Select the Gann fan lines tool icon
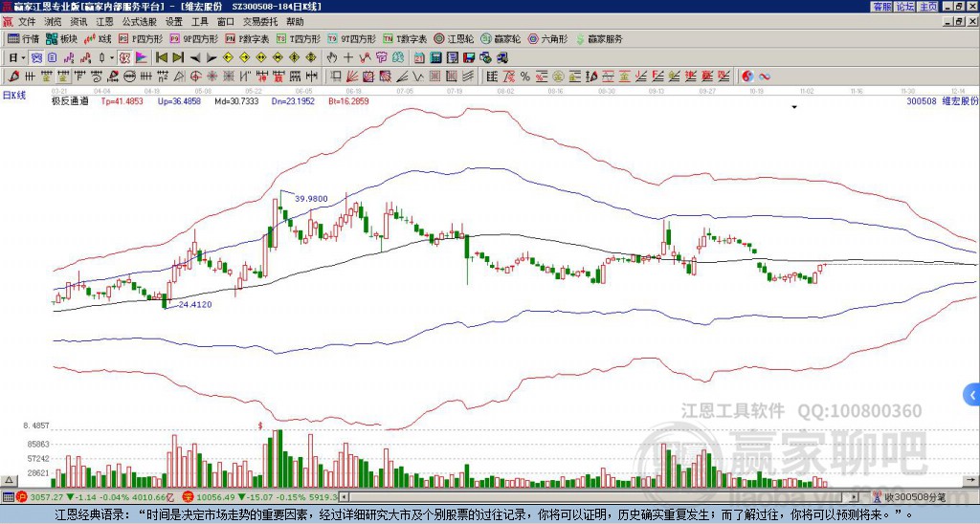 352,76
